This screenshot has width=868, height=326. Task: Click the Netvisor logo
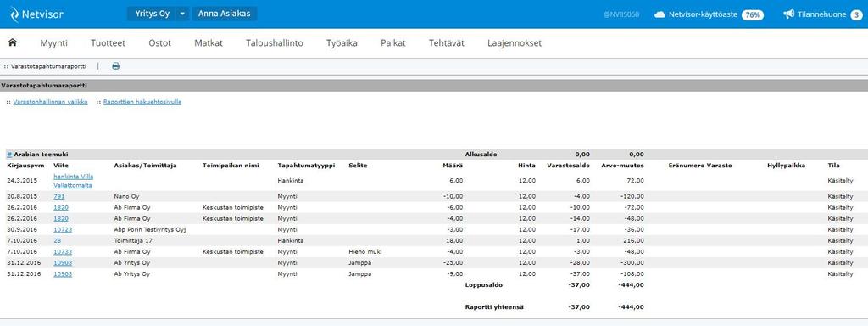pyautogui.click(x=36, y=14)
